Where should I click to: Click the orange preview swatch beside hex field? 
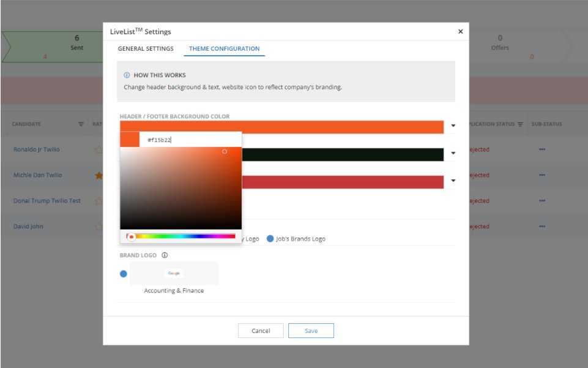pyautogui.click(x=130, y=140)
